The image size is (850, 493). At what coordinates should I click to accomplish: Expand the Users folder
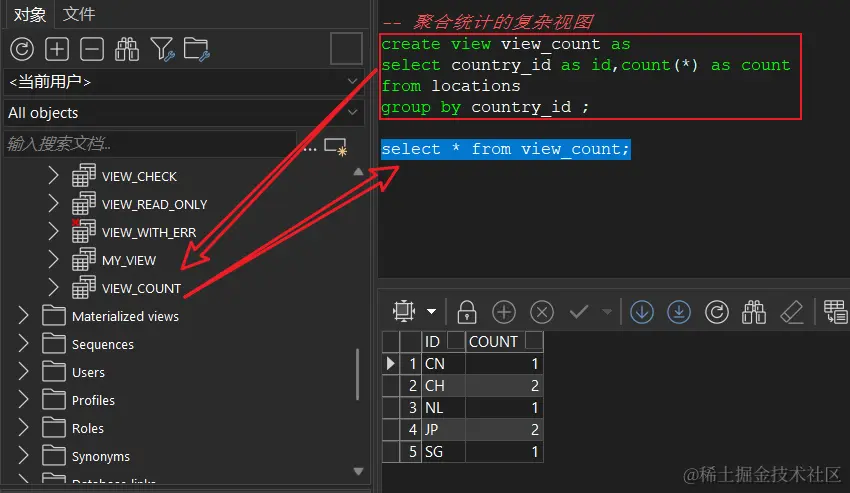(x=23, y=372)
